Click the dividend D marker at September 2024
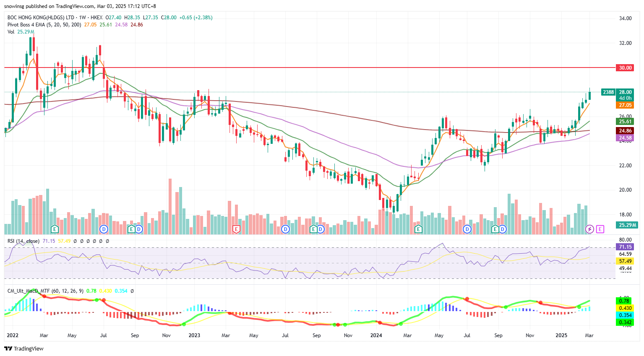This screenshot has height=356, width=644. (x=502, y=229)
